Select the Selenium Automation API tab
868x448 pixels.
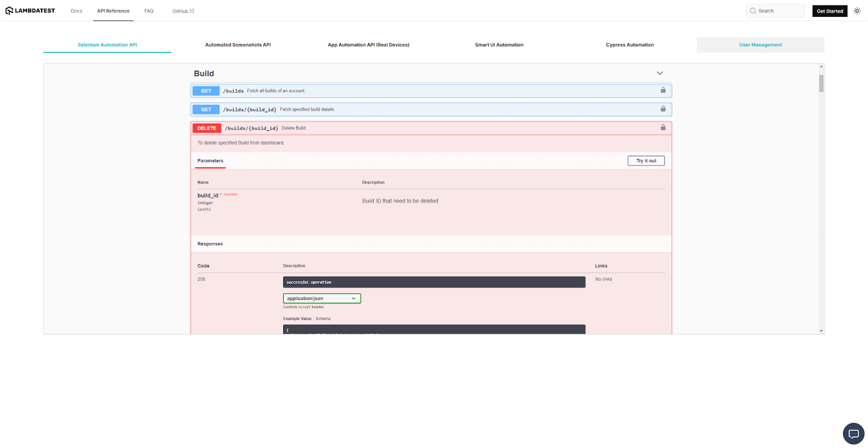coord(107,45)
